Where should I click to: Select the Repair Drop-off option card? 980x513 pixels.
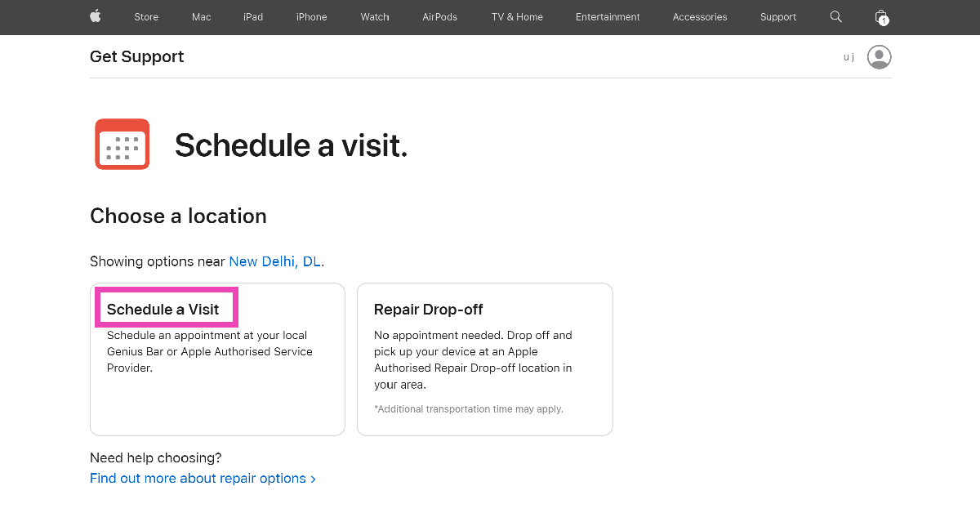click(484, 359)
